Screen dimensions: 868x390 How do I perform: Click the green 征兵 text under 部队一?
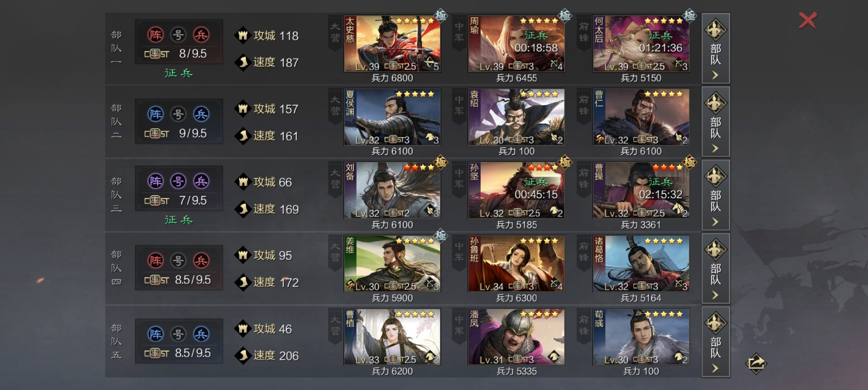click(x=179, y=73)
